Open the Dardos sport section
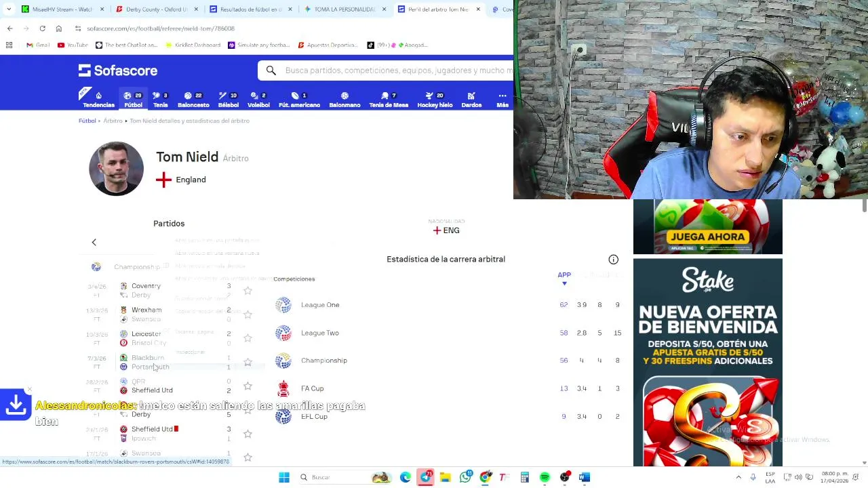The height and width of the screenshot is (488, 868). click(x=471, y=100)
